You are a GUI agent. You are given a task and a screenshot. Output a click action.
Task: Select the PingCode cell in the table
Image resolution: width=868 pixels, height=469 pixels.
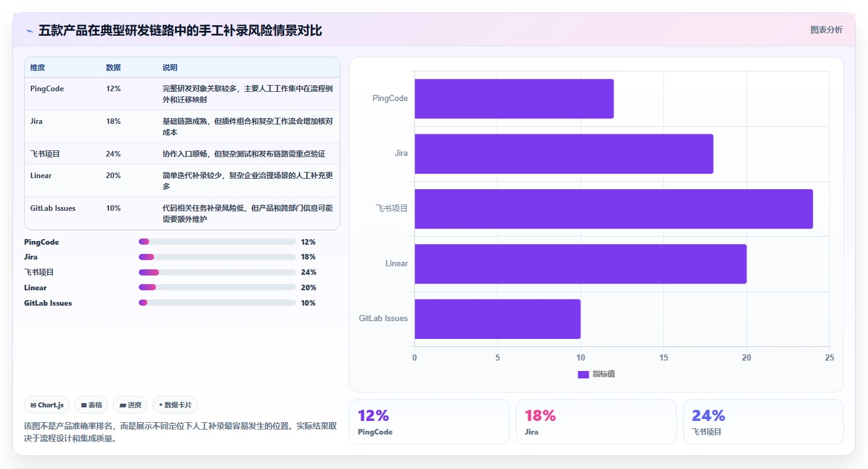coord(47,89)
